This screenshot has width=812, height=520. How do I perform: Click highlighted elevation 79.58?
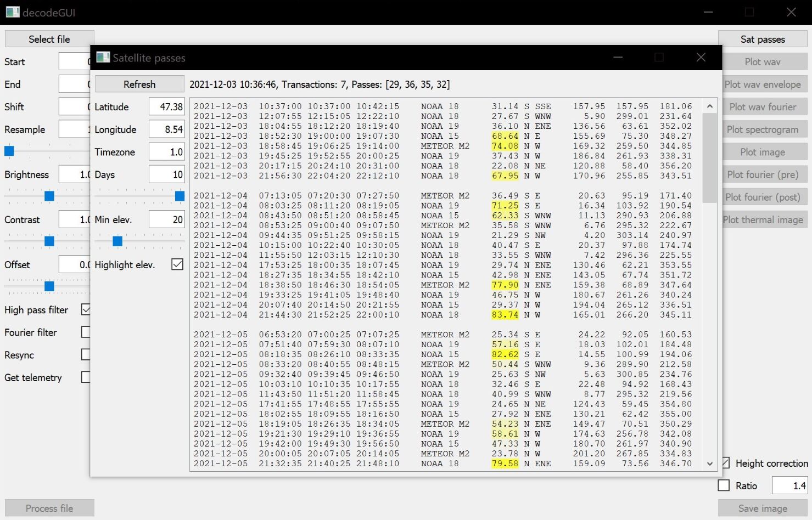click(x=505, y=464)
